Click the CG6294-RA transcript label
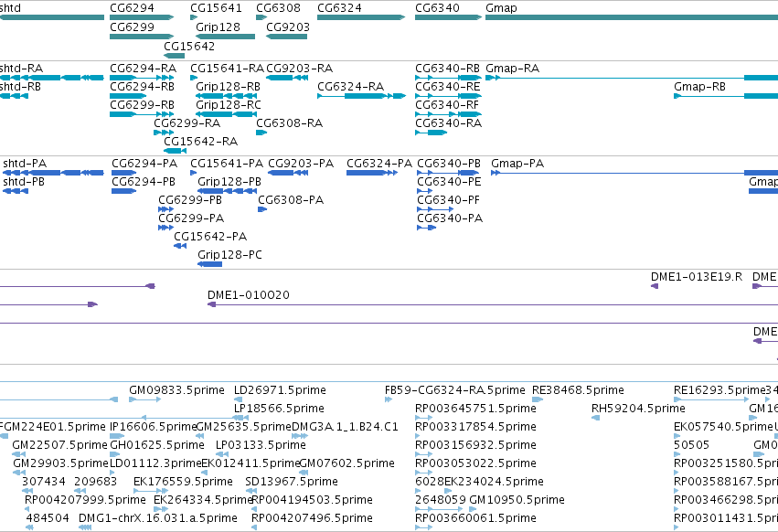 pyautogui.click(x=143, y=68)
